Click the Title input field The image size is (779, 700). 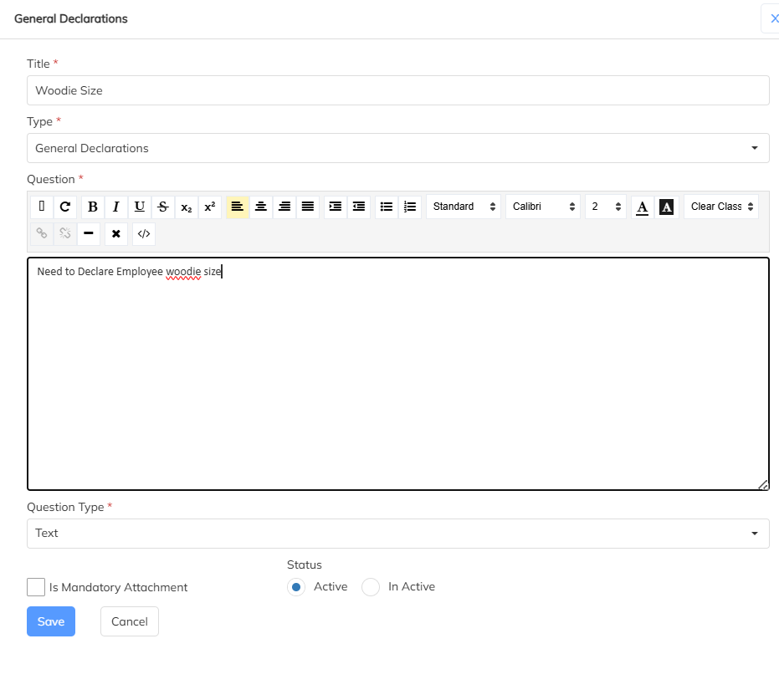tap(398, 90)
